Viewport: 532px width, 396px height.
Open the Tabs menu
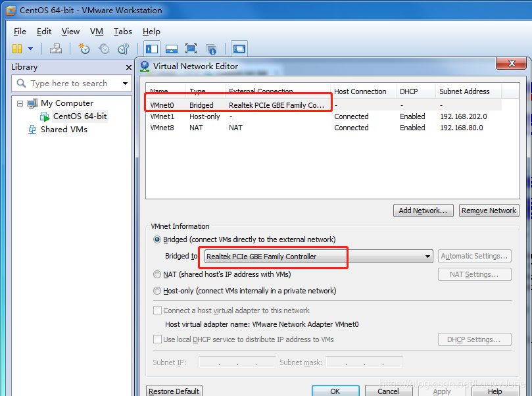tap(122, 32)
